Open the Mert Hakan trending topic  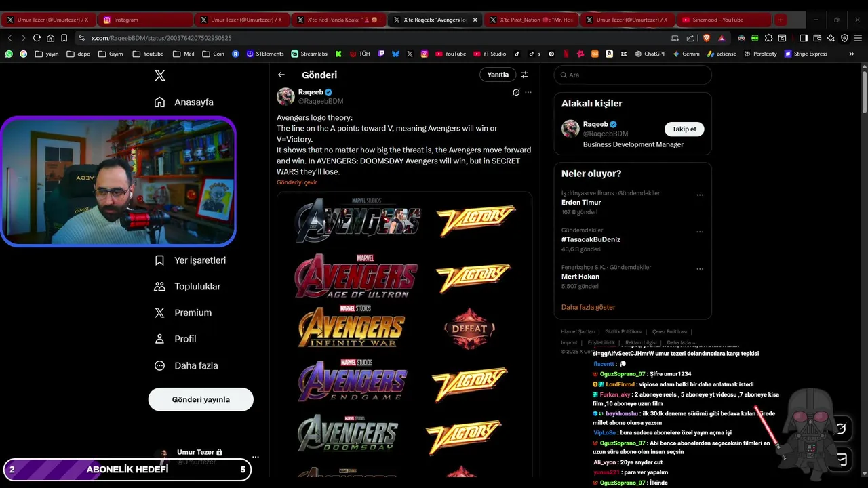[x=580, y=277]
